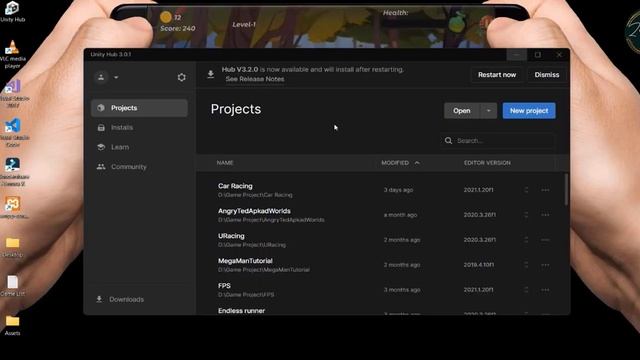Open the more menu for MegaManTutorial
This screenshot has width=640, height=360.
(545, 265)
